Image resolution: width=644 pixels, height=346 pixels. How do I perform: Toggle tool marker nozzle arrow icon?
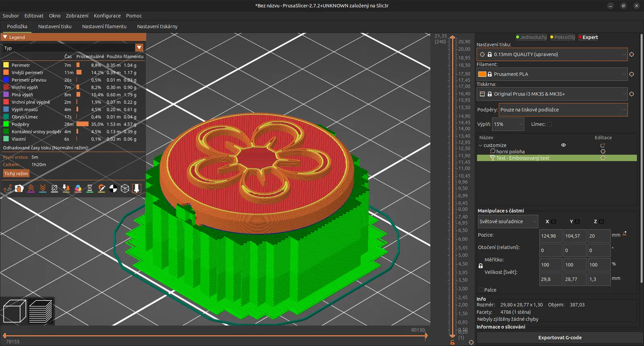[137, 189]
